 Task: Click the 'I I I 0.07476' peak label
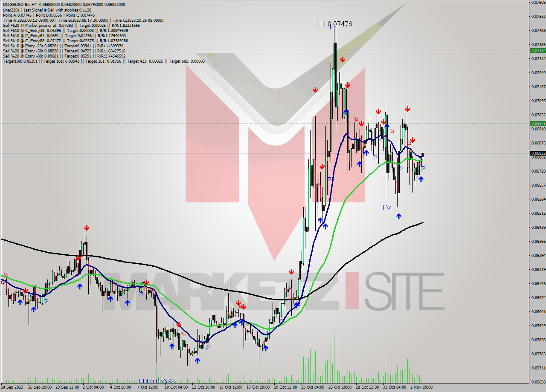pos(334,24)
